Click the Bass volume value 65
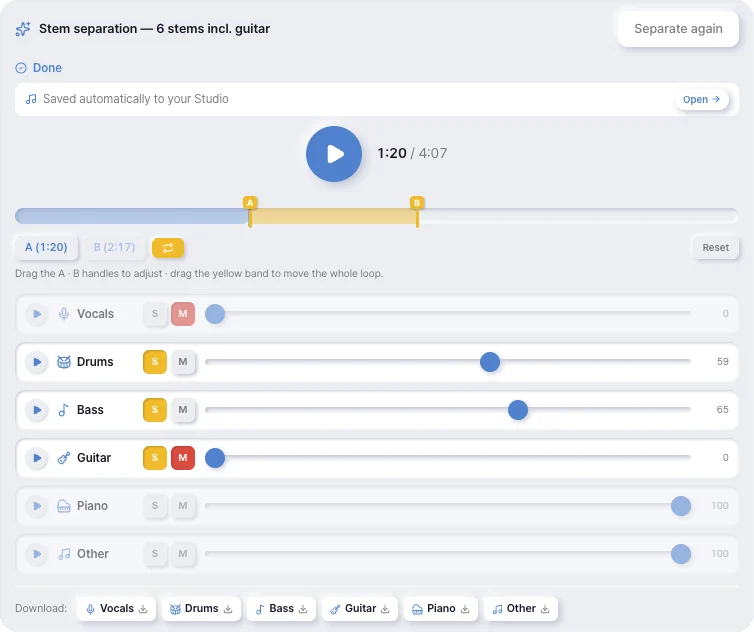The width and height of the screenshot is (754, 632). coord(722,410)
